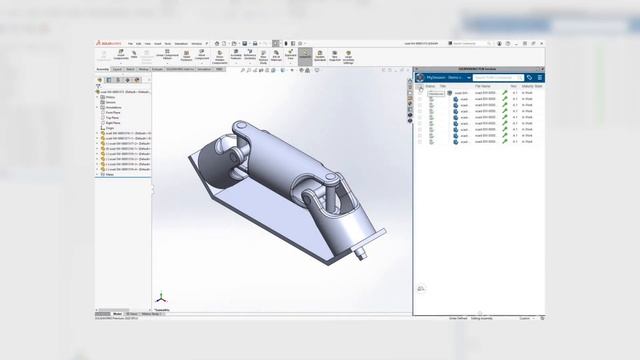The image size is (640, 360).
Task: Tick the checkbox of the top assembly row
Action: [x=420, y=93]
